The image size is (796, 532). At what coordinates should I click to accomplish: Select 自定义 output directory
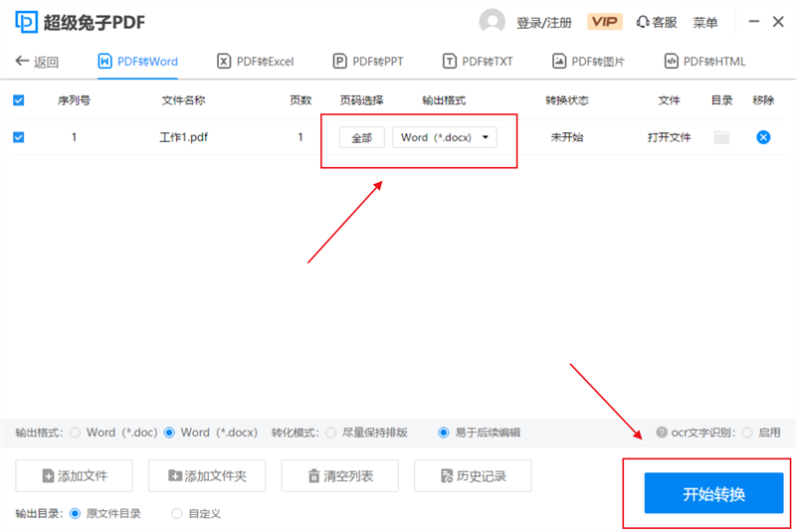[177, 514]
